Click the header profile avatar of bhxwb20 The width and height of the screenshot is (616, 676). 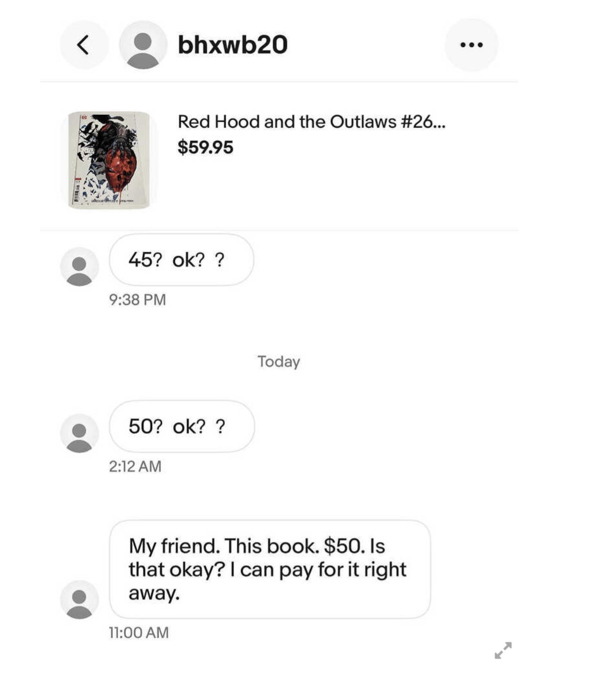coord(143,45)
